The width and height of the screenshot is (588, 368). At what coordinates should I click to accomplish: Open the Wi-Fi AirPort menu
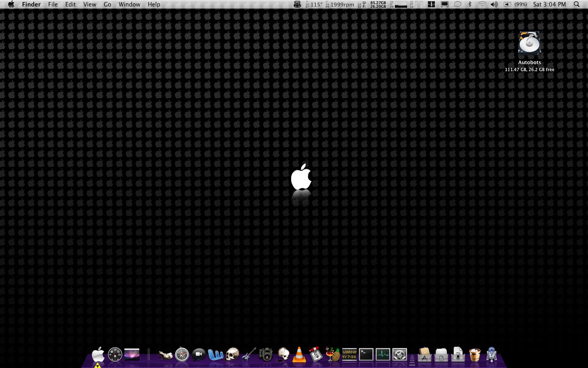[x=482, y=4]
